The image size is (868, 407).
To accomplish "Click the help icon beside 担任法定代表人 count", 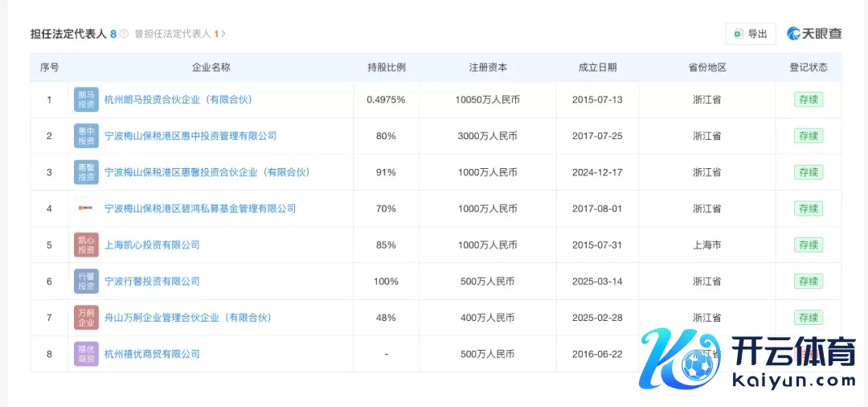I will (x=124, y=34).
